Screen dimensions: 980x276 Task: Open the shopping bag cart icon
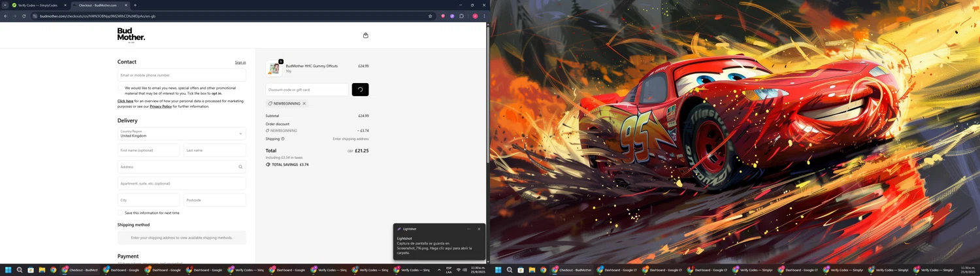pyautogui.click(x=366, y=35)
